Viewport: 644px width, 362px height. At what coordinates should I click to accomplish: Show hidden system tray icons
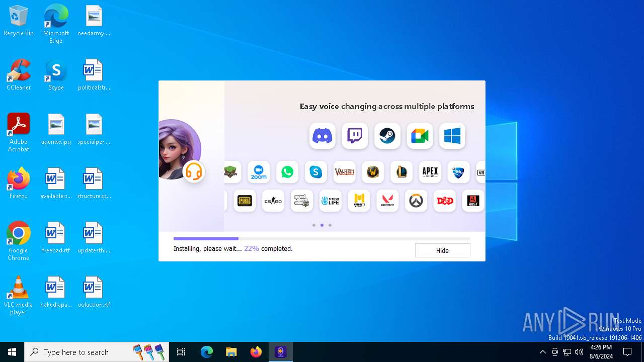tap(542, 352)
